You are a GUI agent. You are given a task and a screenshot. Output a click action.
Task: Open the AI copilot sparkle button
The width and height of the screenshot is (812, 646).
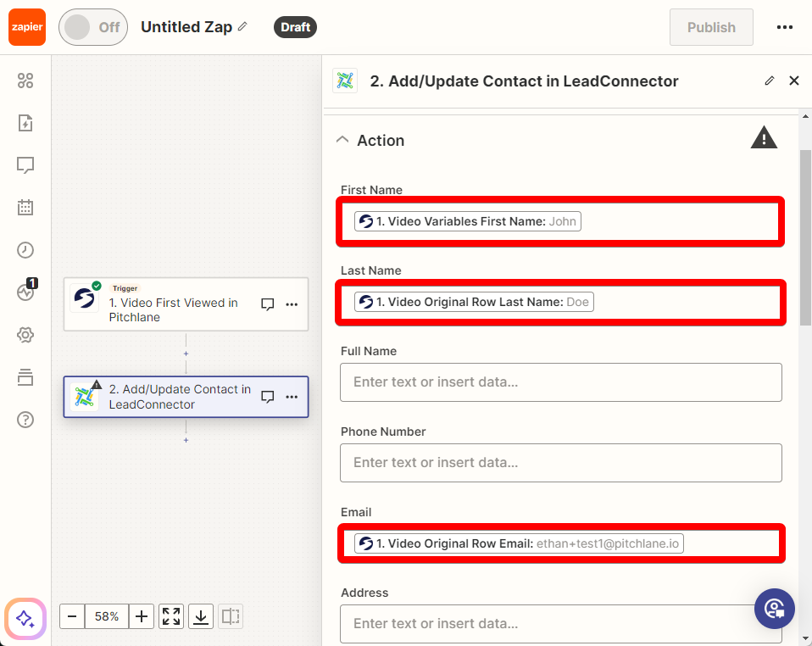pos(25,619)
